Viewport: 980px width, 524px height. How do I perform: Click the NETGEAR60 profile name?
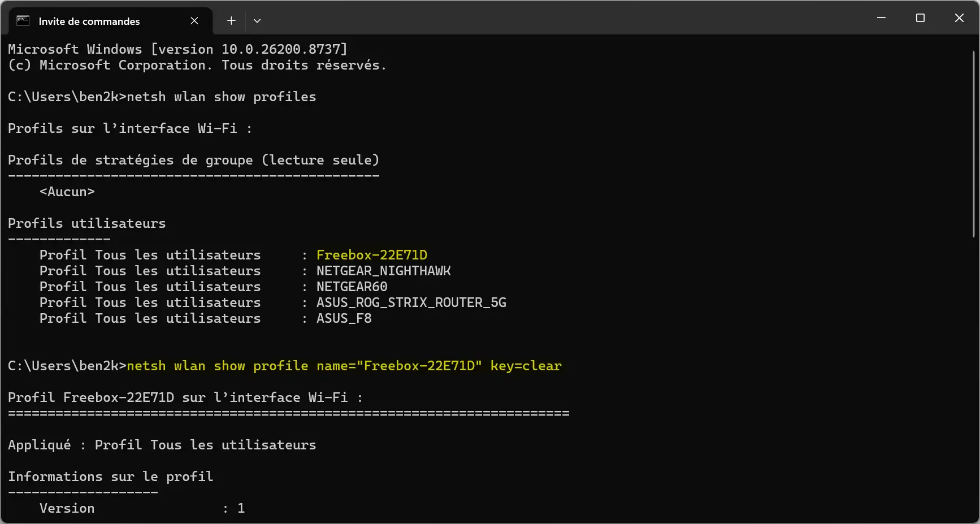pos(352,287)
